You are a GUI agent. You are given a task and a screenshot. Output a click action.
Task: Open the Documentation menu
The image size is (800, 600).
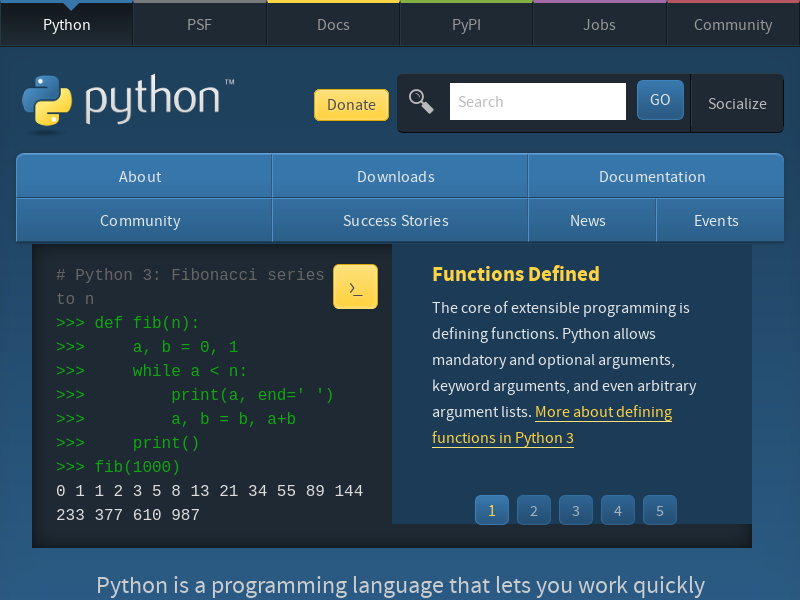655,176
